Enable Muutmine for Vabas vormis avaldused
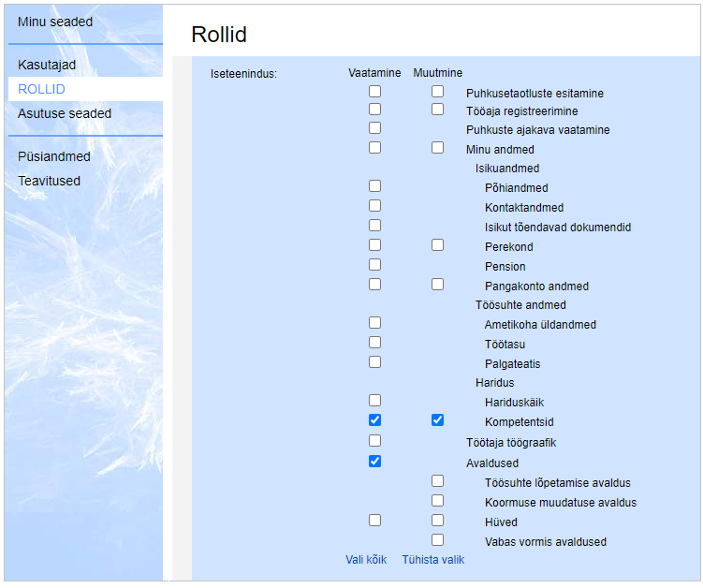The width and height of the screenshot is (703, 588). (437, 540)
